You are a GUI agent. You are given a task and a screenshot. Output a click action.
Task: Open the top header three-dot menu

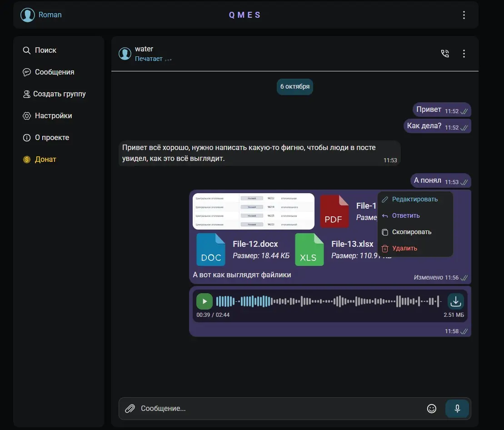click(x=464, y=15)
